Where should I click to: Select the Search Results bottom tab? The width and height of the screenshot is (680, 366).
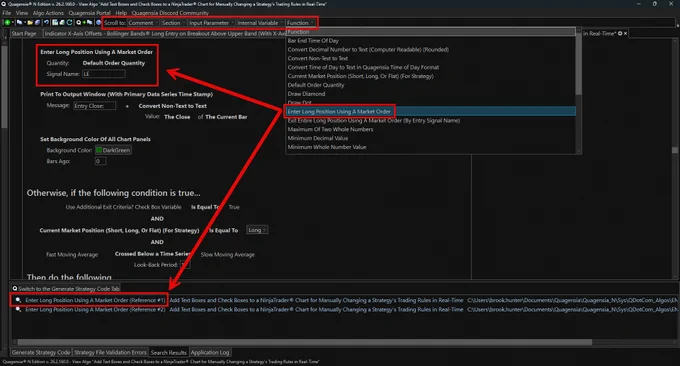pos(169,353)
